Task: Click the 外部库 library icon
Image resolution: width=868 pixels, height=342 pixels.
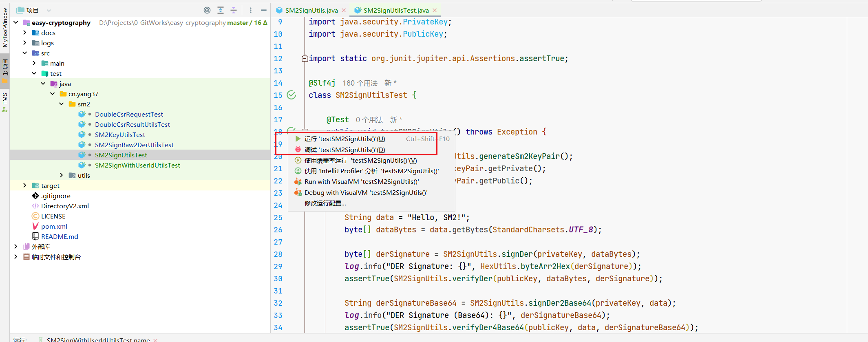Action: 27,247
